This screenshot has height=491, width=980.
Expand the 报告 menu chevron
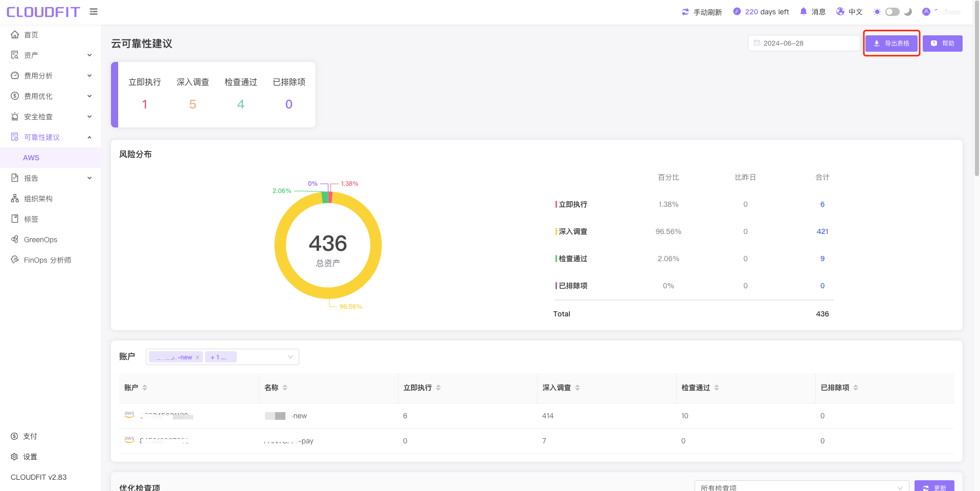click(90, 178)
